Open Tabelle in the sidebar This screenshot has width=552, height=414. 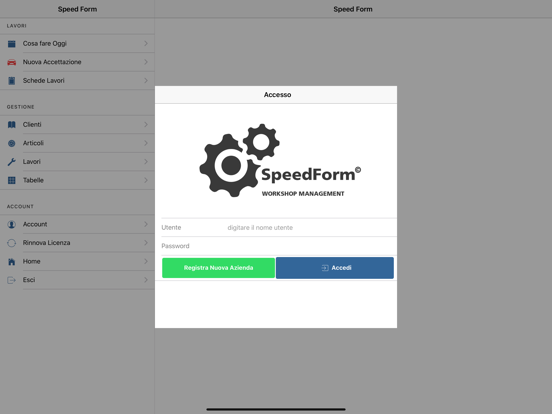point(77,180)
